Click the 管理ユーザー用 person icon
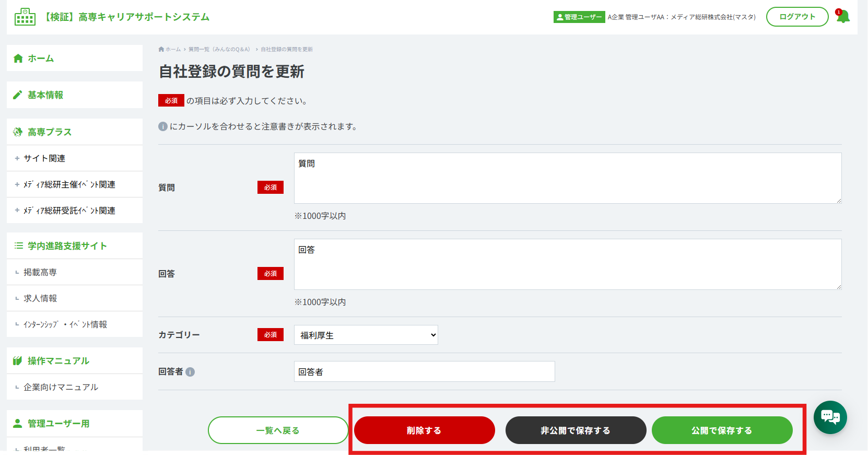Image resolution: width=868 pixels, height=455 pixels. pyautogui.click(x=18, y=424)
